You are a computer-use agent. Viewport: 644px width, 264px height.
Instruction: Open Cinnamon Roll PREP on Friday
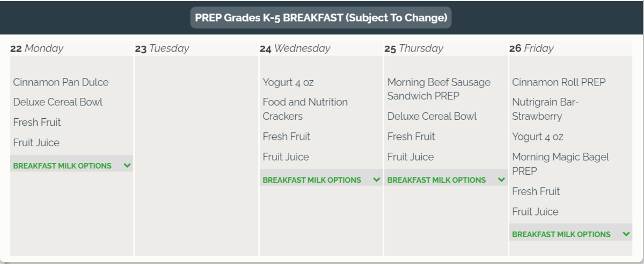(559, 82)
